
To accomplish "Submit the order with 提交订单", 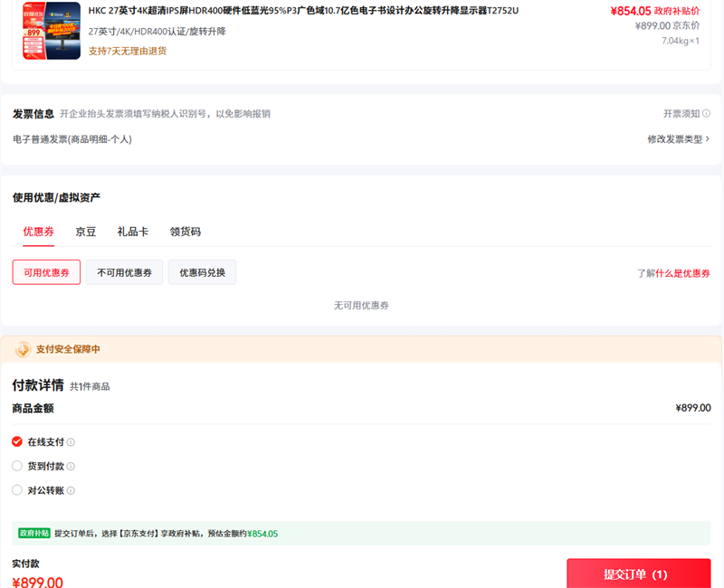I will 638,574.
